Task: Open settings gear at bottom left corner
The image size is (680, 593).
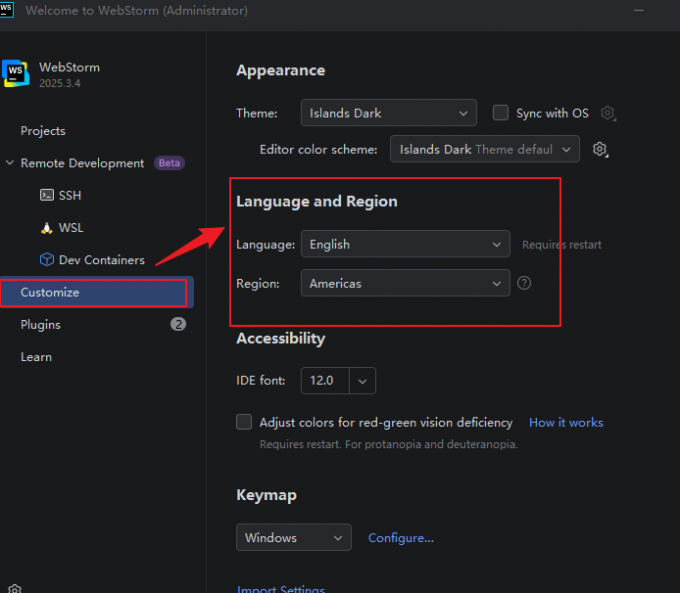Action: [x=15, y=589]
